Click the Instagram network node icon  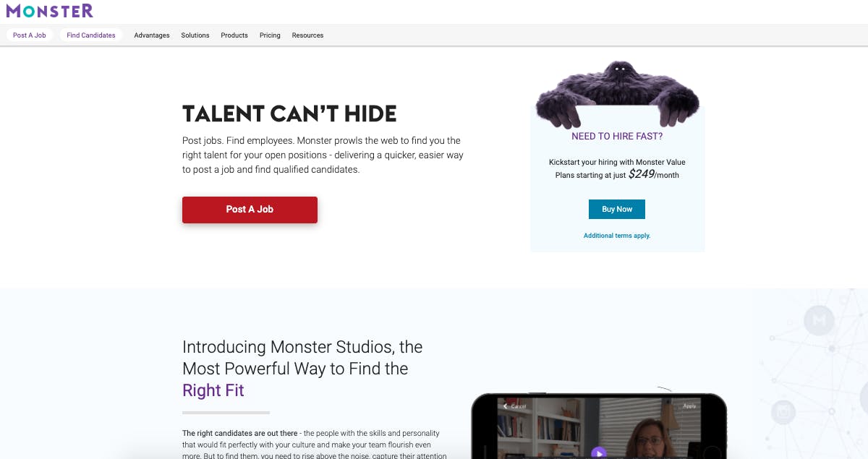click(783, 413)
